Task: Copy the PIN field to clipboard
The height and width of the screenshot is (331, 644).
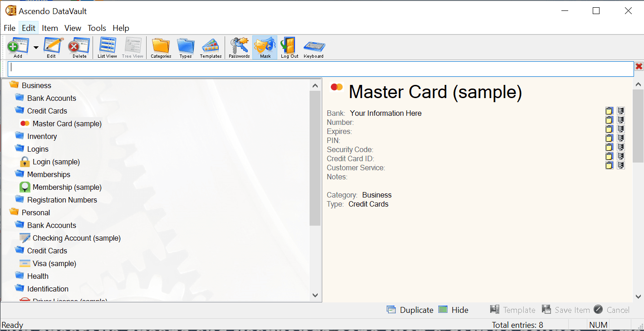Action: (610, 138)
